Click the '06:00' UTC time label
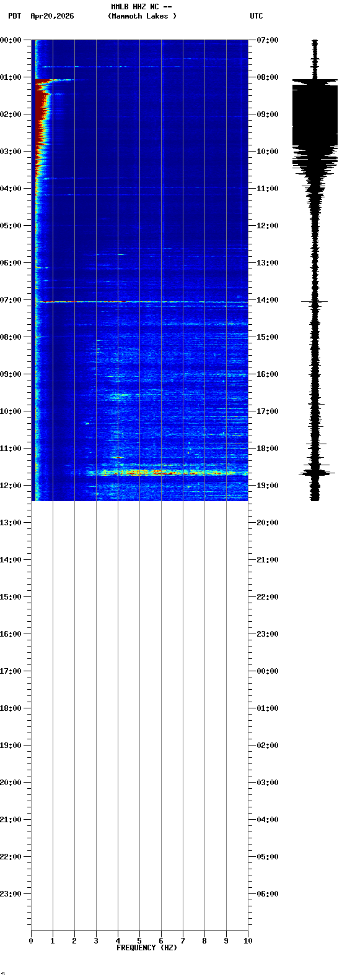 coord(268,894)
